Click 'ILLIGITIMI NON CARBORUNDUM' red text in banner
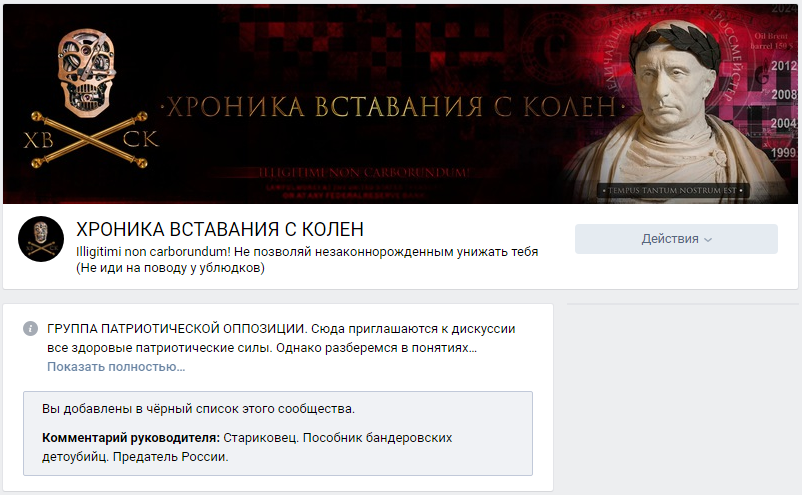802x495 pixels. coord(364,173)
